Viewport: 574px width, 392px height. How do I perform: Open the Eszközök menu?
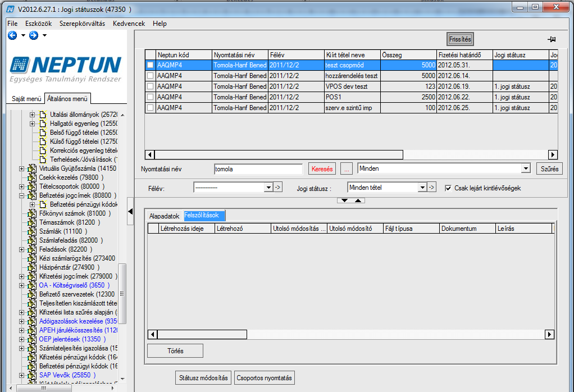coord(38,24)
